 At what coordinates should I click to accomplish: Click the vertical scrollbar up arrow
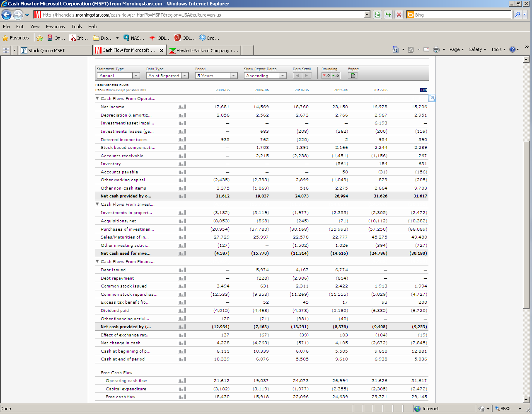[x=526, y=59]
